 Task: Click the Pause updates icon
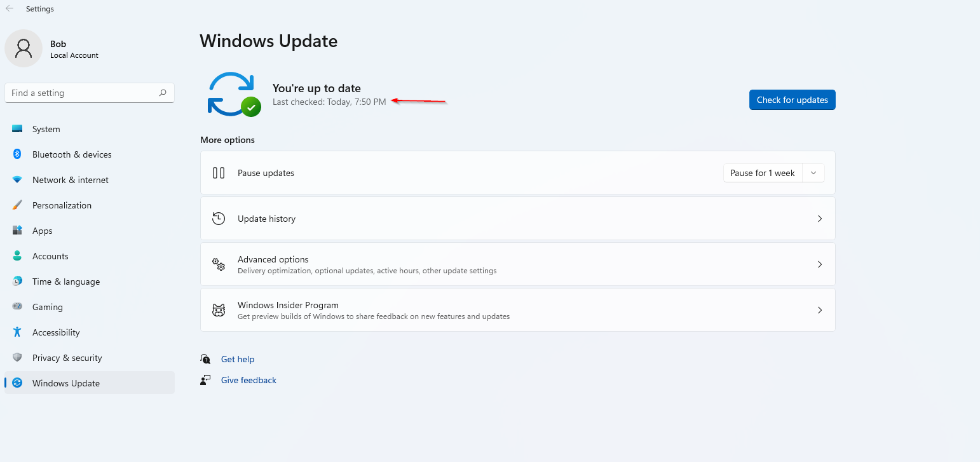pyautogui.click(x=219, y=173)
